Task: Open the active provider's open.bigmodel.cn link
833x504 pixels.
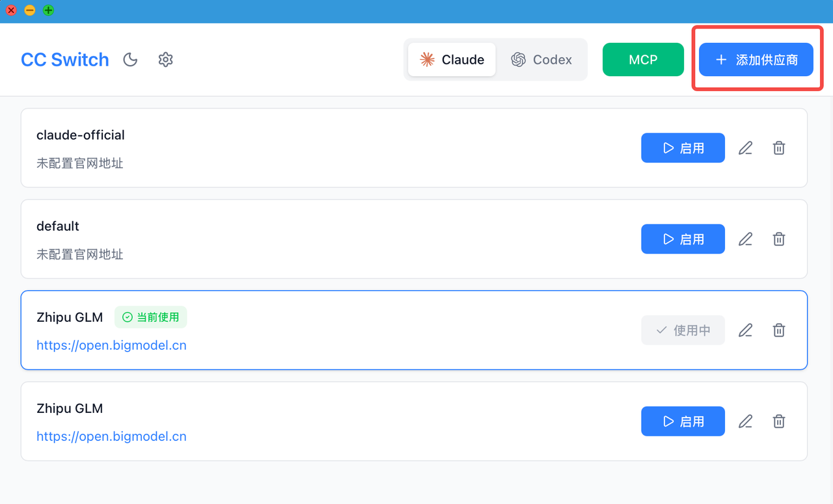Action: click(111, 345)
